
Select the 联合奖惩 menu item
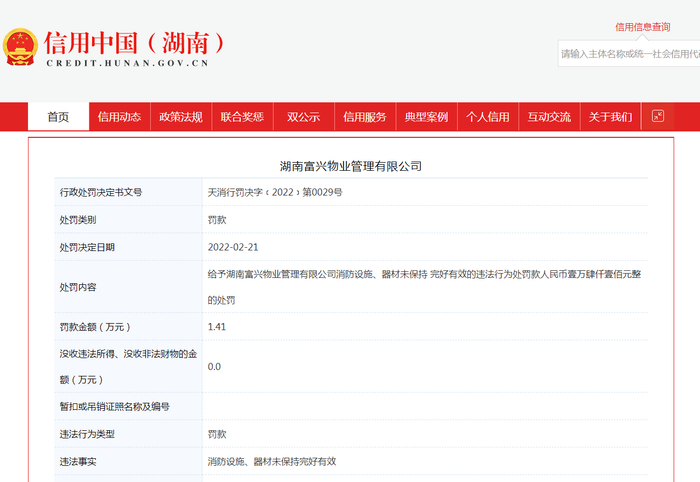[x=242, y=117]
